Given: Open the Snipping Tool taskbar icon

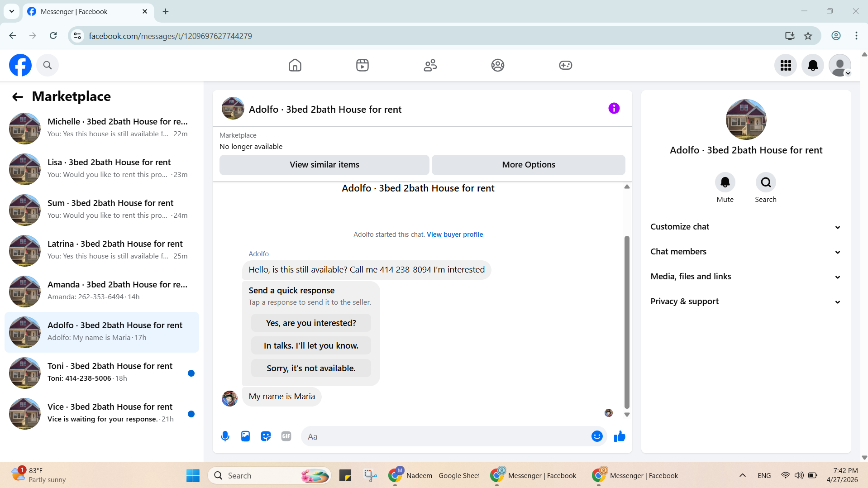Looking at the screenshot, I should click(371, 475).
